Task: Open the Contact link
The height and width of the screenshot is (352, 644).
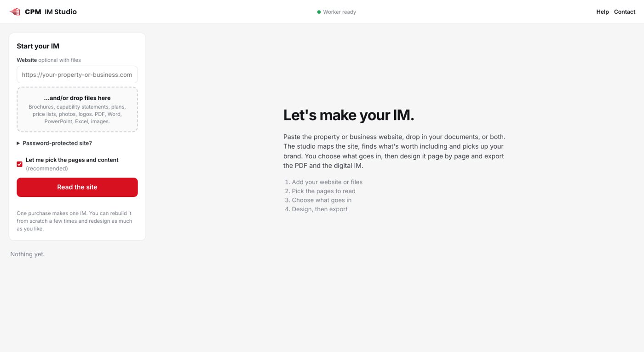Action: pos(625,12)
